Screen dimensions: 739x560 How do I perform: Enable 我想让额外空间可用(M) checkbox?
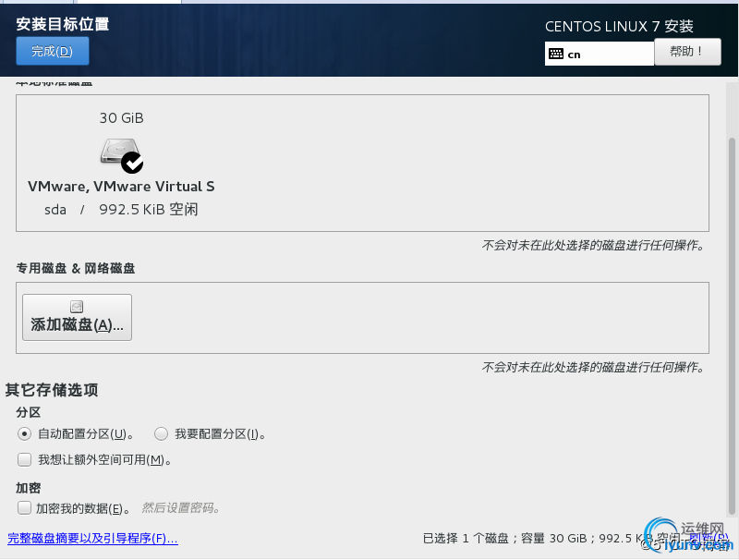25,459
